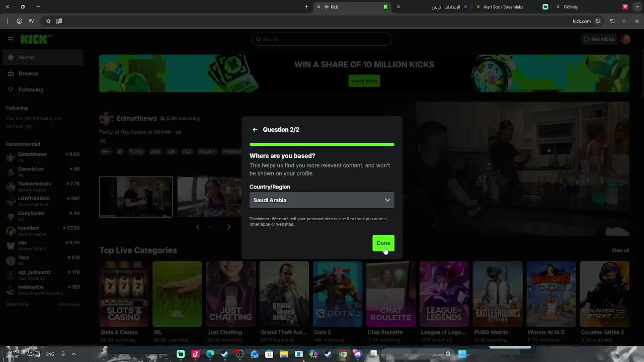Open Microsoft Edge from the taskbar
Screen dimensions: 644x362
[210, 354]
